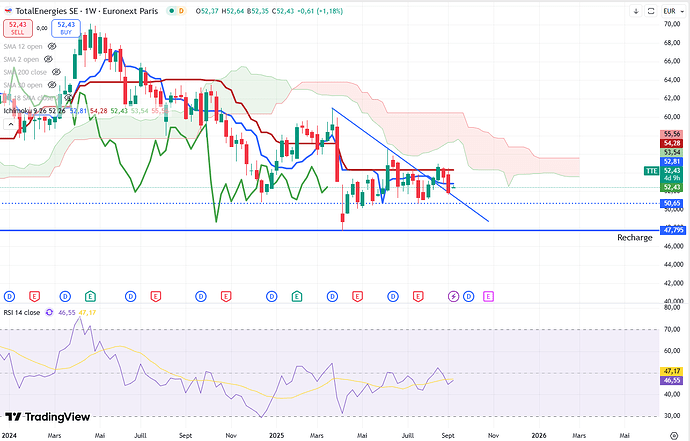Click the 80,00 RSI scale value
This screenshot has width=690, height=441.
[672, 307]
